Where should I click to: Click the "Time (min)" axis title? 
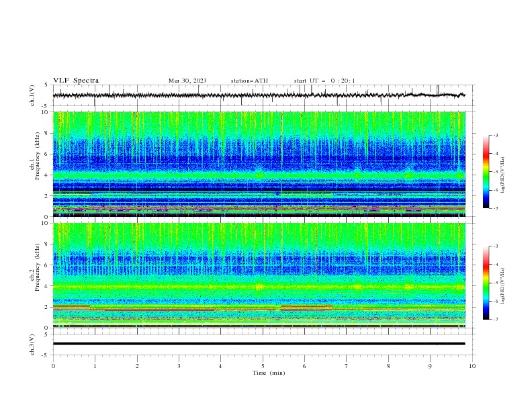coord(269,373)
